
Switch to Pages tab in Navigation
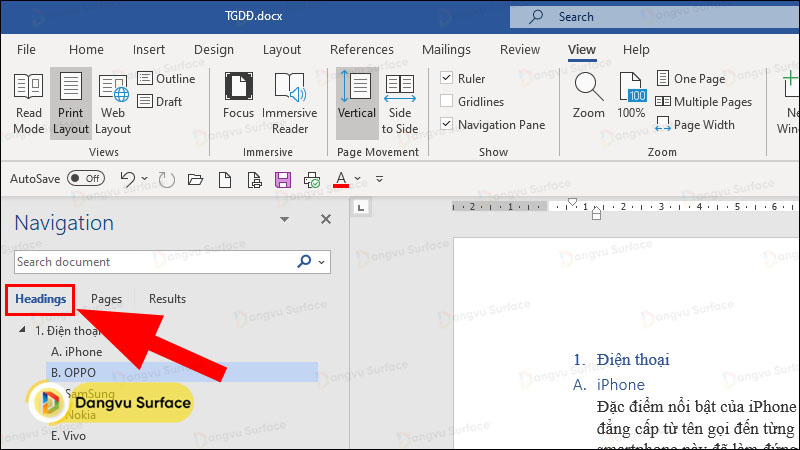(106, 299)
